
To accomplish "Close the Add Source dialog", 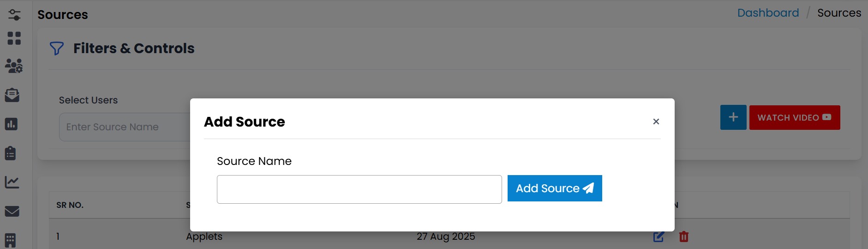I will pyautogui.click(x=656, y=121).
